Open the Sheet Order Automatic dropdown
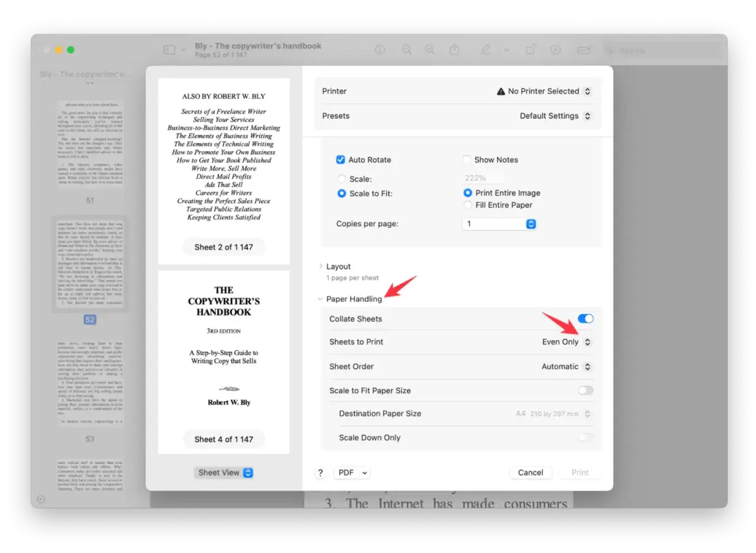This screenshot has width=756, height=553. [x=566, y=367]
